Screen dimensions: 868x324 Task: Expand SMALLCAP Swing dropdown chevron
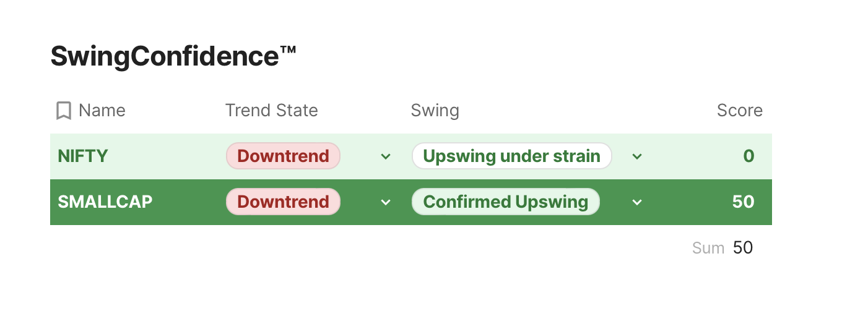[637, 202]
